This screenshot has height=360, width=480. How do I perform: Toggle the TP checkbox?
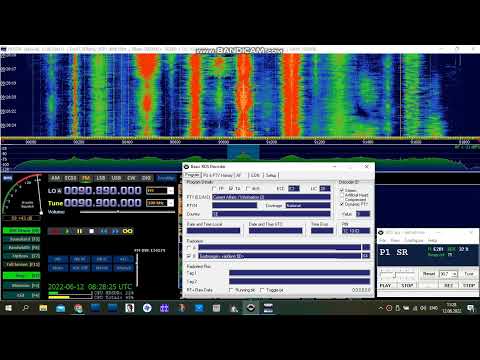[x=215, y=189]
